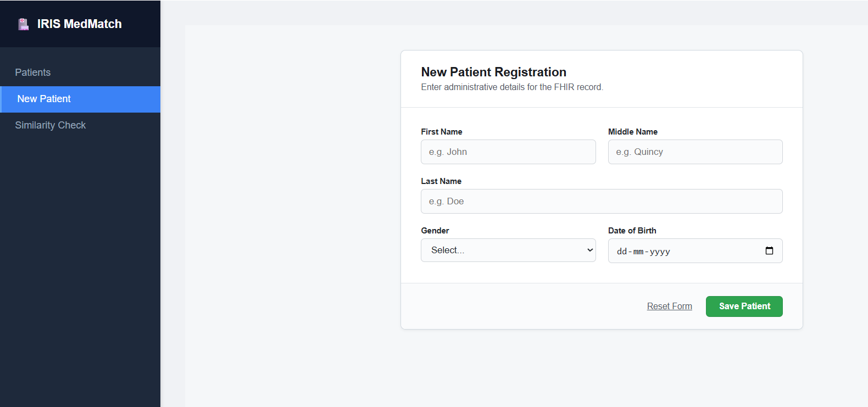
Task: Click the Middle Name label
Action: tap(632, 132)
